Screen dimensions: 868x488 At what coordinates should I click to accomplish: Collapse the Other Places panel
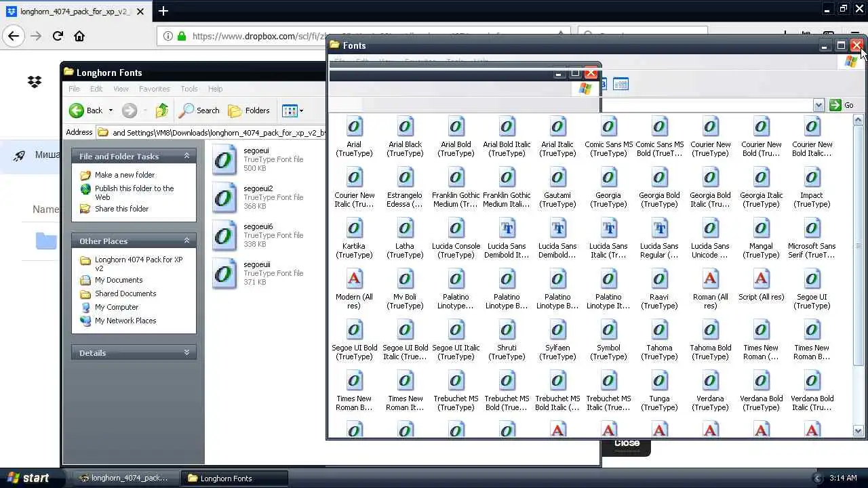(x=186, y=241)
